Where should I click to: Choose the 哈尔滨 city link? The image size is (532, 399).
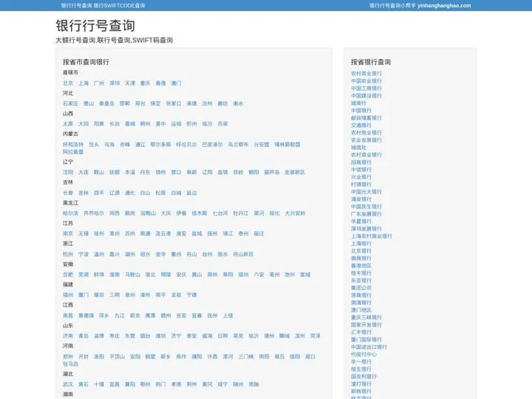pyautogui.click(x=71, y=213)
